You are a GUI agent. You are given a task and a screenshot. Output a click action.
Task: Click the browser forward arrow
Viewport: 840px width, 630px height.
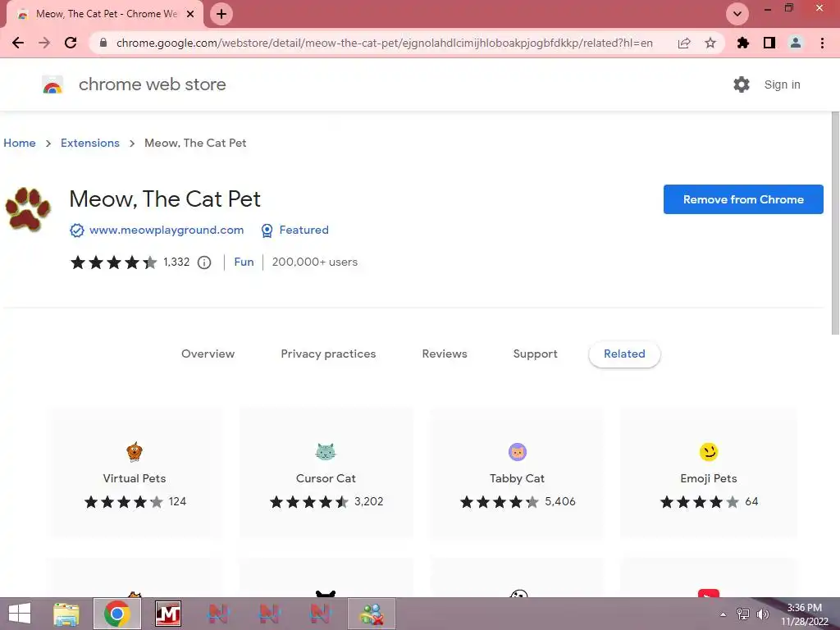pos(44,43)
